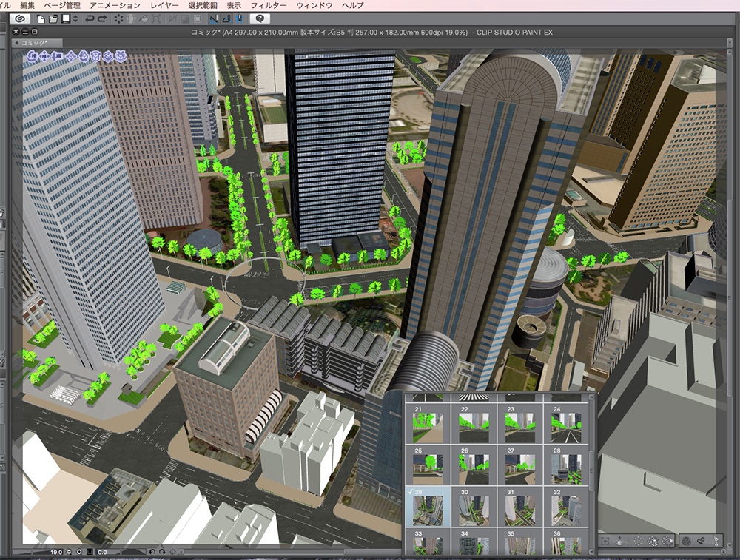Select checked camera preset thumbnail 29
The image size is (740, 560).
pos(428,507)
